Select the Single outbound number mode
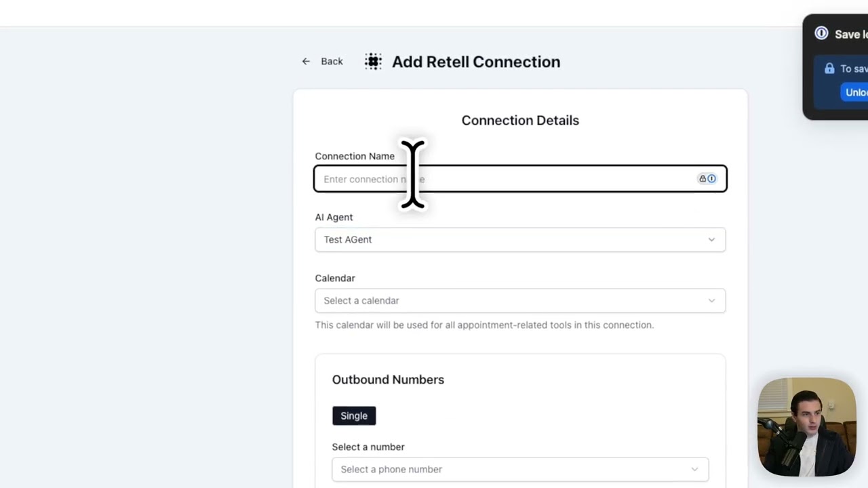This screenshot has width=868, height=488. [354, 415]
